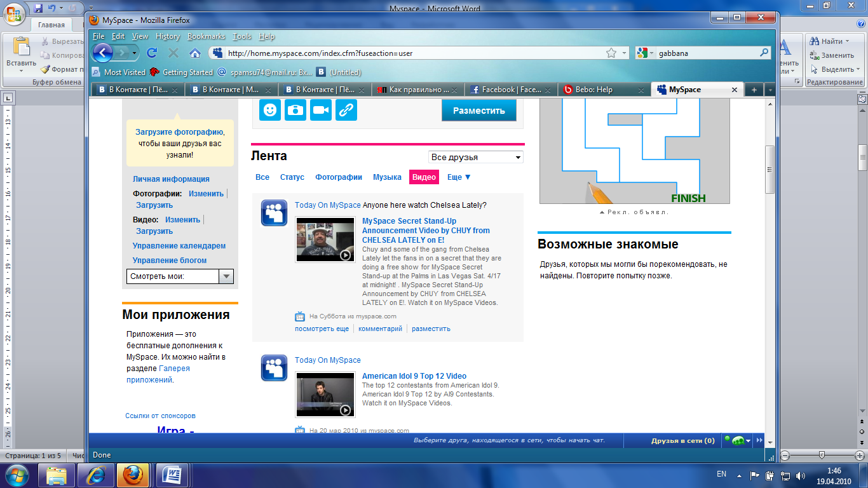Open Word Выделить dropdown

[836, 69]
